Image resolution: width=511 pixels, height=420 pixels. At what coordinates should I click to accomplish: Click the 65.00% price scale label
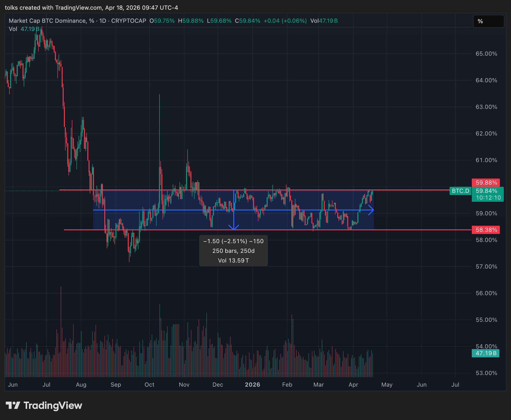click(x=486, y=54)
